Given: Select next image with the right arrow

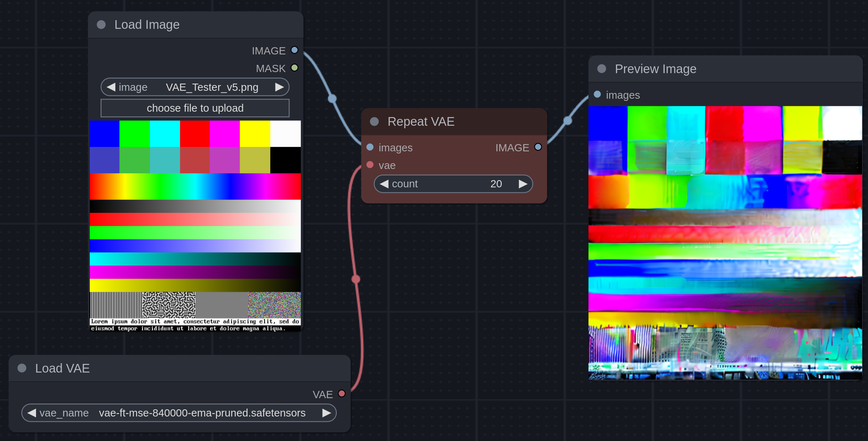Looking at the screenshot, I should (x=279, y=87).
